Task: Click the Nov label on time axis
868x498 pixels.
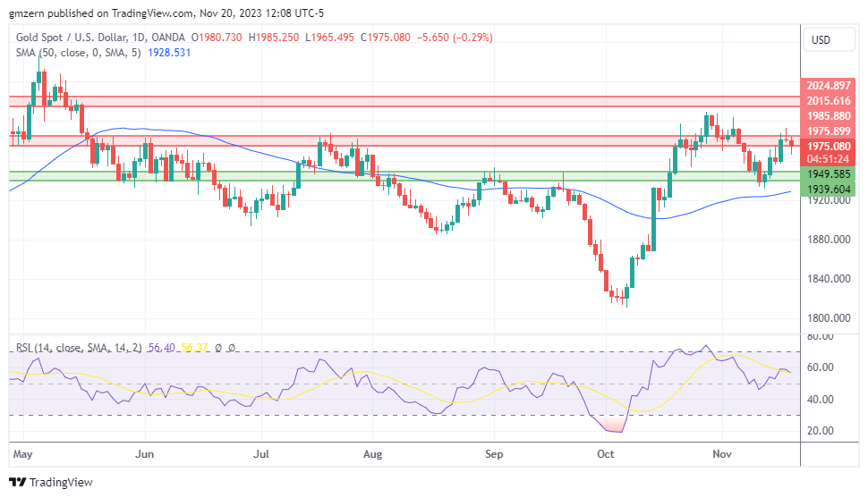Action: (x=722, y=453)
